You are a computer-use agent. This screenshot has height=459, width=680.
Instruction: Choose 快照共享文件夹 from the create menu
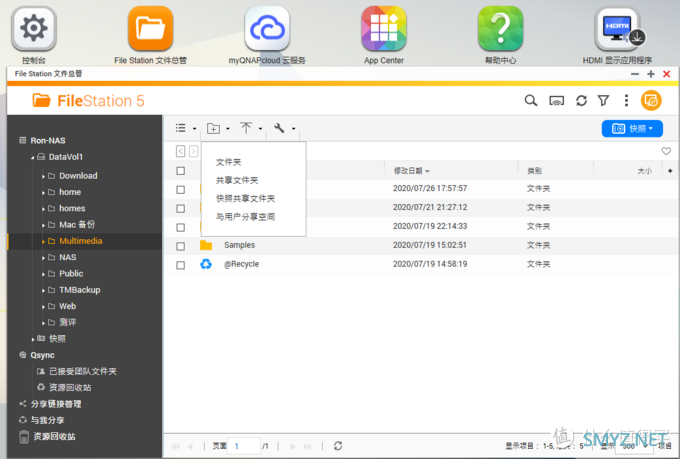tap(245, 198)
